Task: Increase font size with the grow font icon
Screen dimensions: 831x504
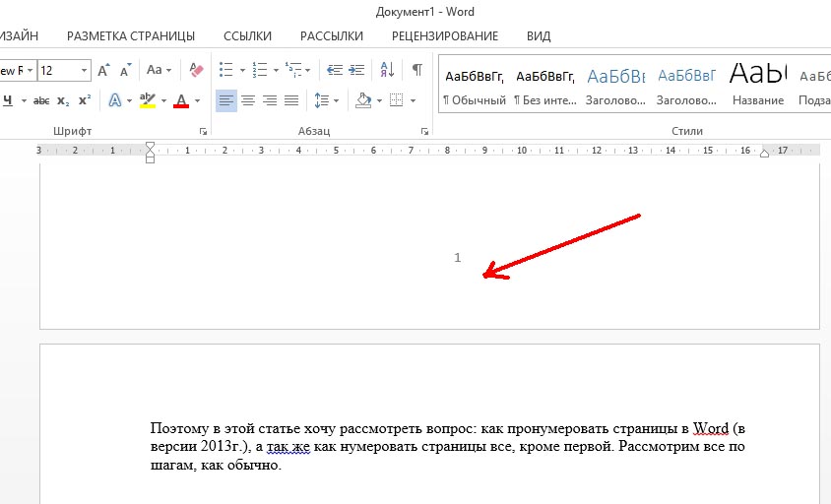Action: 104,70
